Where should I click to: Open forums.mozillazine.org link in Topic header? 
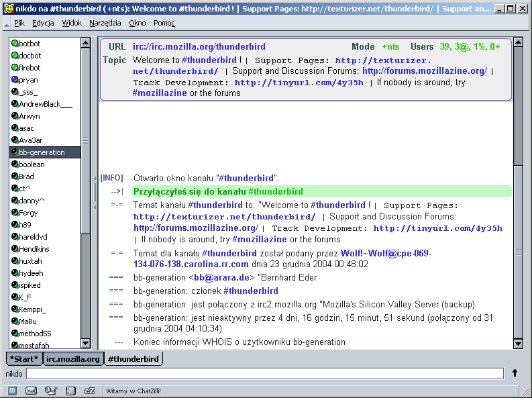(x=425, y=71)
